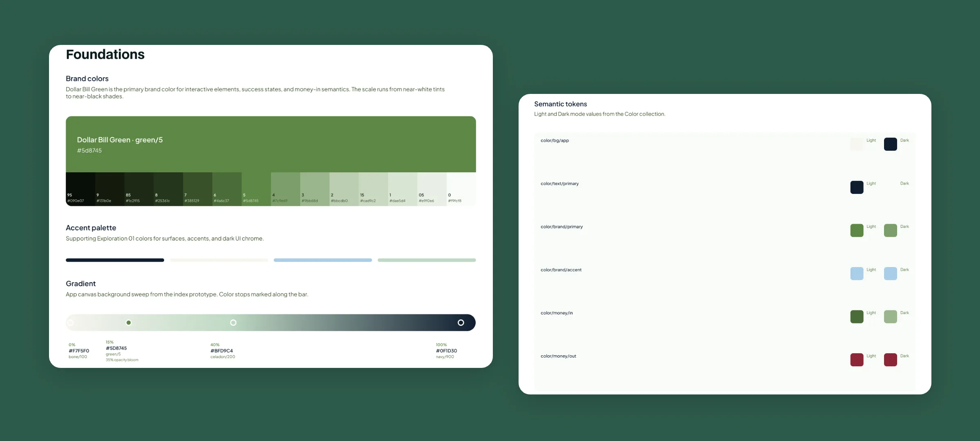The image size is (980, 441).
Task: Select the green/2 swatch #bbcdb0
Action: (x=344, y=189)
